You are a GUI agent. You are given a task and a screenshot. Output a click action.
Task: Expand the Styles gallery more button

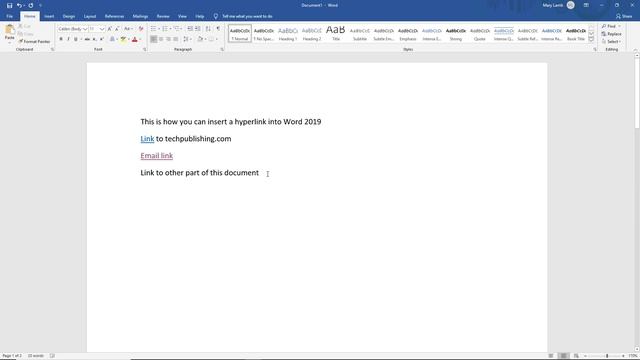click(x=591, y=40)
